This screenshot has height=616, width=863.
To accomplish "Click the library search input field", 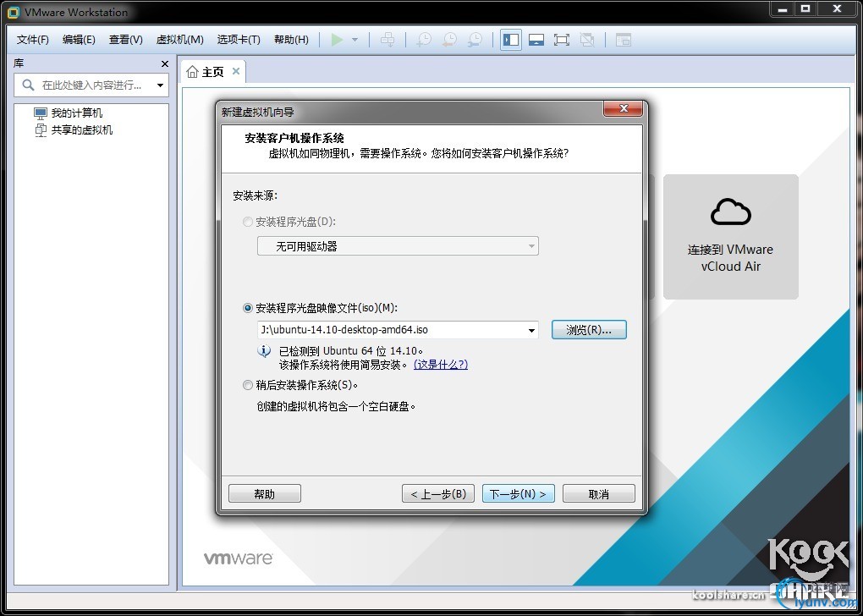I will click(x=91, y=85).
